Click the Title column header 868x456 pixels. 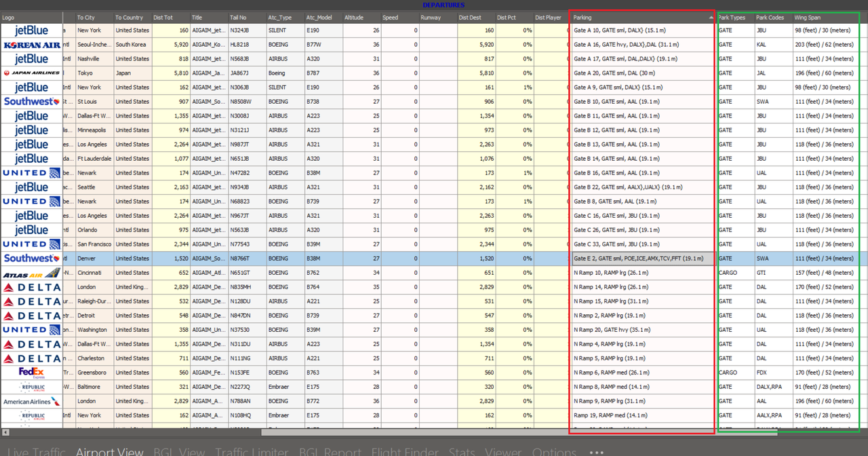pos(209,18)
